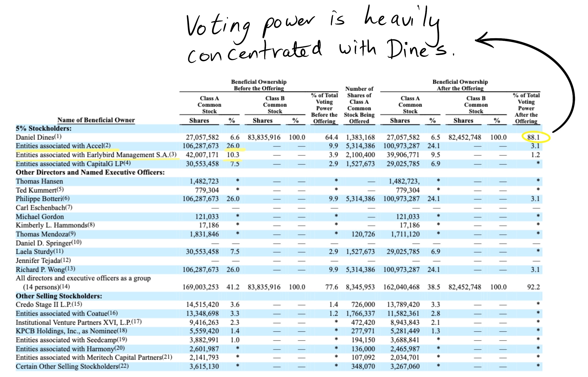
Task: Click 'KPCB Holdings, Inc., as Nominee(18)'
Action: [71, 331]
